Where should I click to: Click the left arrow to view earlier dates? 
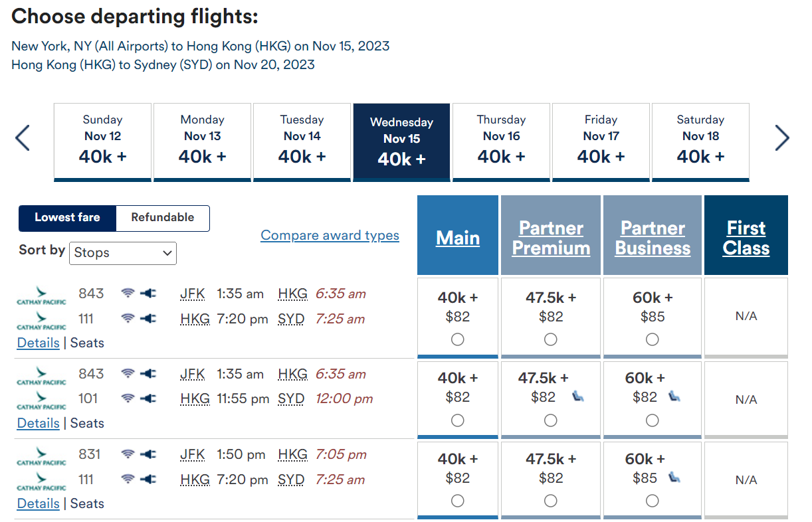coord(22,137)
